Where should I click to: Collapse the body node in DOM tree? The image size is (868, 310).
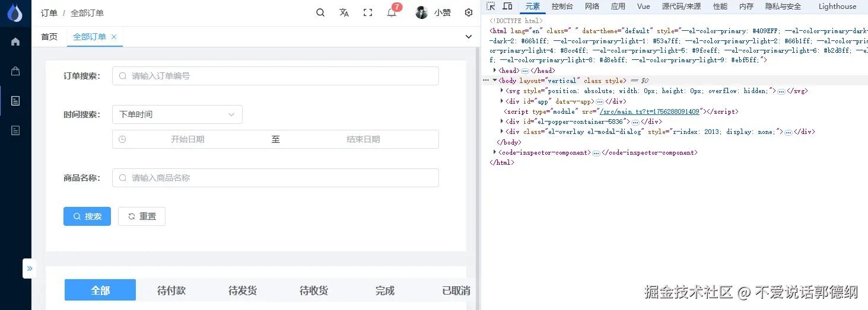pyautogui.click(x=495, y=81)
